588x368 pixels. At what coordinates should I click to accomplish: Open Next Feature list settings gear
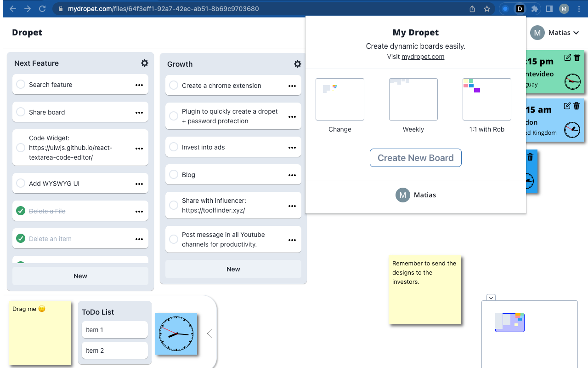tap(145, 63)
